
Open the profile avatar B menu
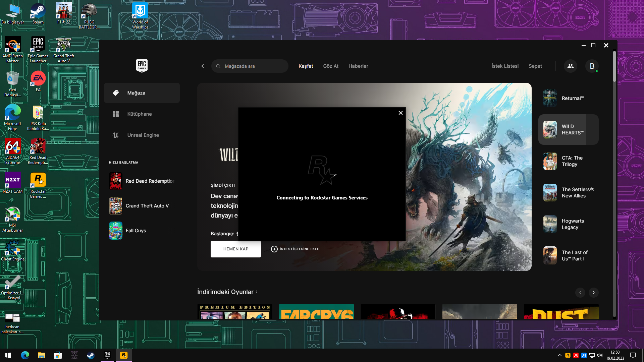point(592,66)
